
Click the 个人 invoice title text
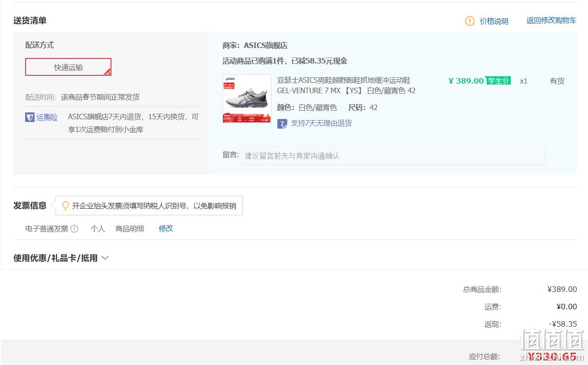tap(98, 228)
